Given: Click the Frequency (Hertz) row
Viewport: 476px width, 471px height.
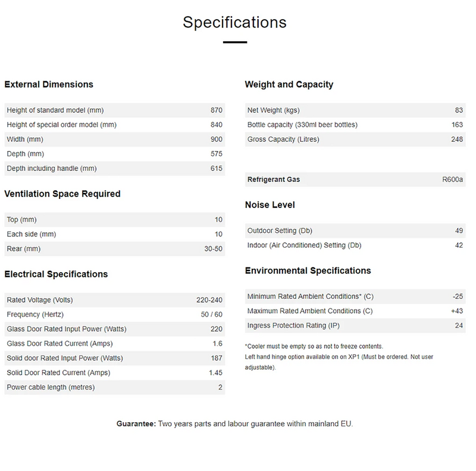Looking at the screenshot, I should pyautogui.click(x=114, y=314).
